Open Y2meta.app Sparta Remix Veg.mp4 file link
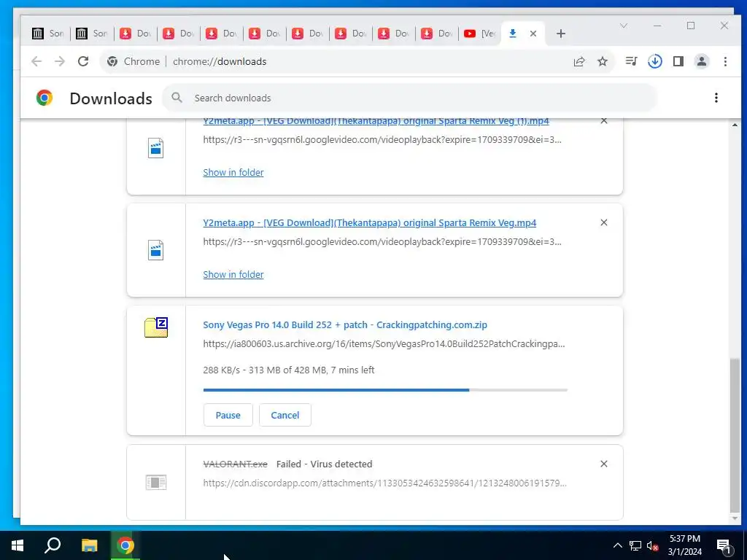 point(370,223)
